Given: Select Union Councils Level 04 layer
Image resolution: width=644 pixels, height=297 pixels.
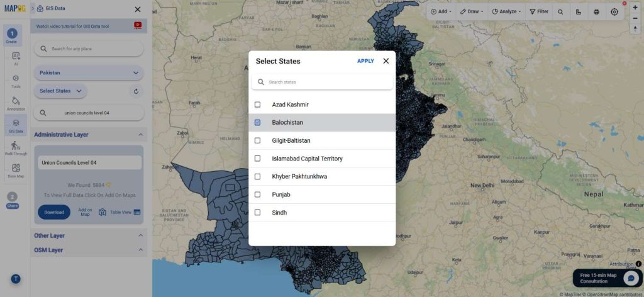Looking at the screenshot, I should pos(89,163).
